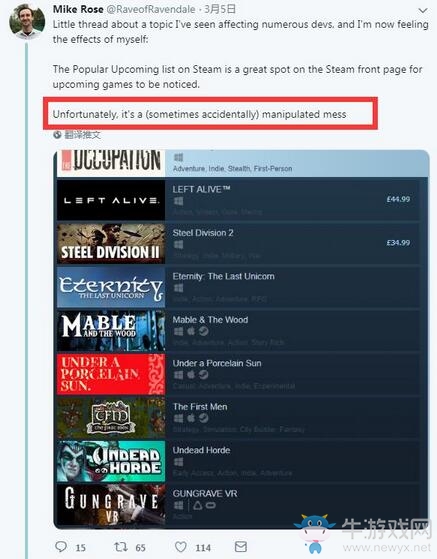
Task: Open Eternity: The Last Unicorn thumbnail
Action: point(111,287)
